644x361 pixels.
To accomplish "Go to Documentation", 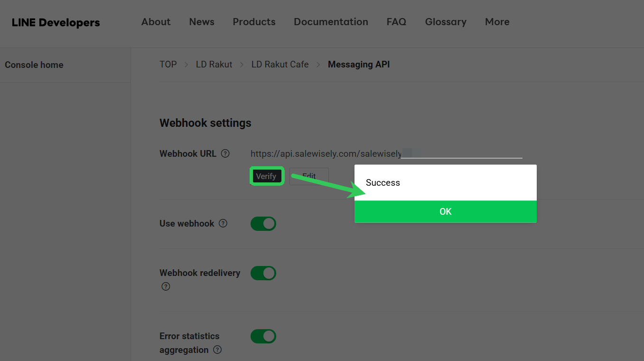I will tap(331, 22).
